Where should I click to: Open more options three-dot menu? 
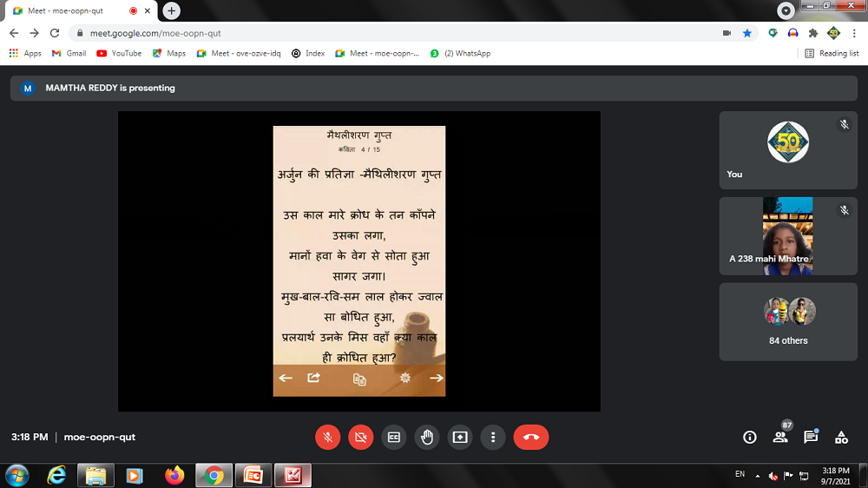493,438
